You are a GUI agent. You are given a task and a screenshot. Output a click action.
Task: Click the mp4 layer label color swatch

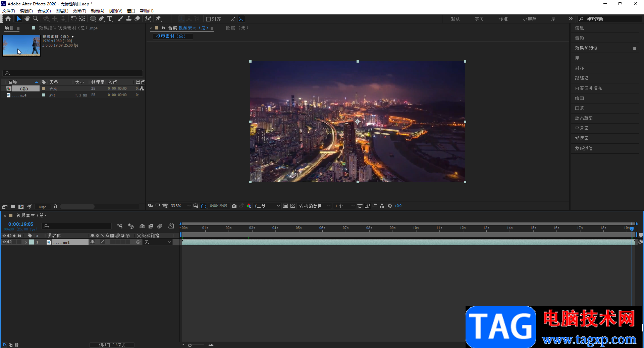[32, 242]
